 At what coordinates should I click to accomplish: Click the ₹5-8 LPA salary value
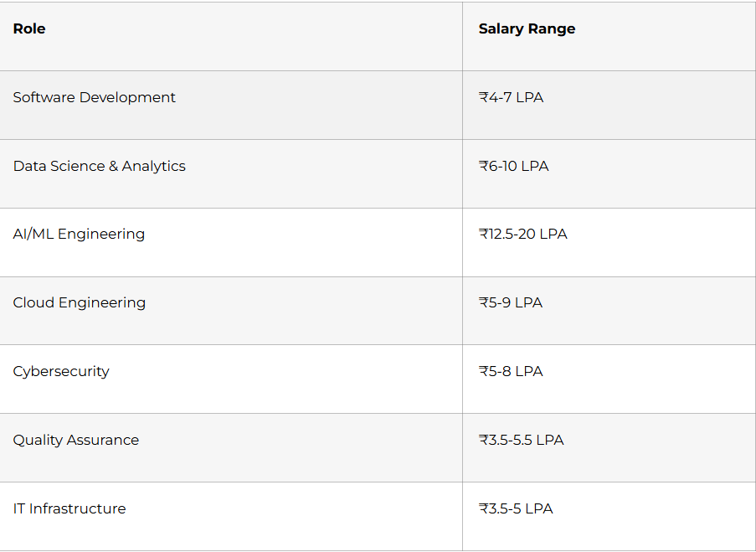[511, 372]
